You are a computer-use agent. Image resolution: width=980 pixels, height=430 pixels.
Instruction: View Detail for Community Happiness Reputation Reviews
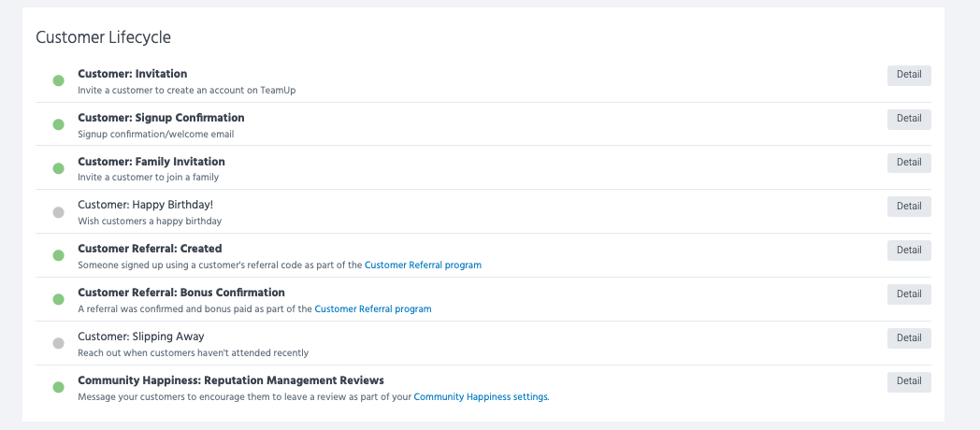point(908,381)
